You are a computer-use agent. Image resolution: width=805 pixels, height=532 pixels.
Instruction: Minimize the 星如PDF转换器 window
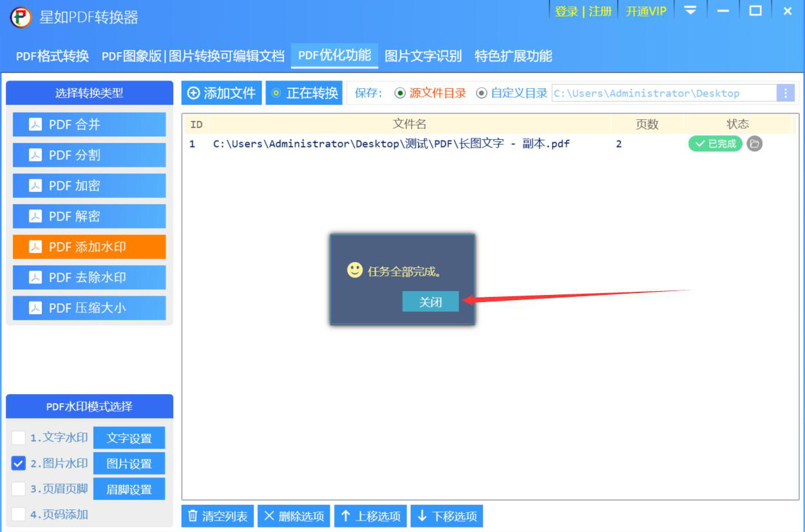click(x=723, y=11)
